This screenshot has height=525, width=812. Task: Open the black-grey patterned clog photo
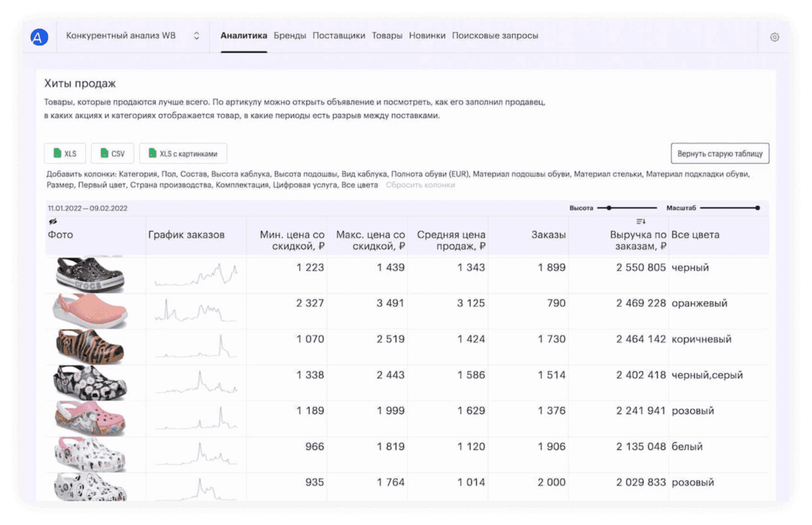point(90,383)
